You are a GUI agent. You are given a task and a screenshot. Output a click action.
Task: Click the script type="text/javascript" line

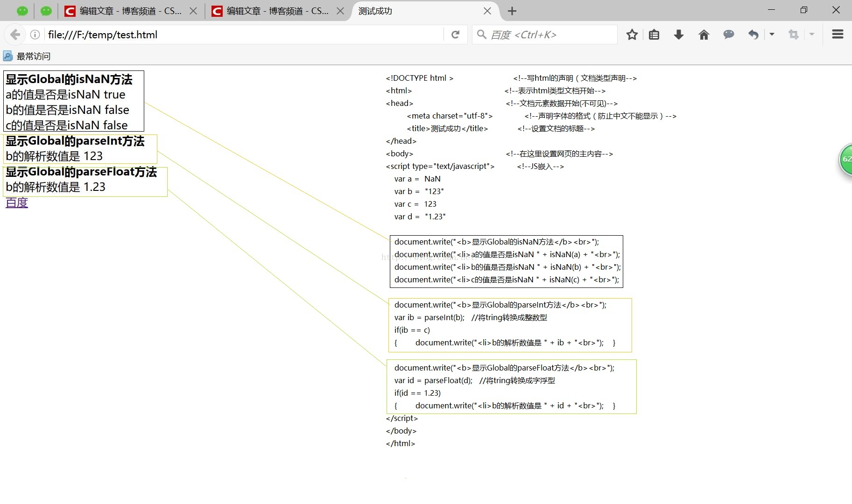point(440,166)
